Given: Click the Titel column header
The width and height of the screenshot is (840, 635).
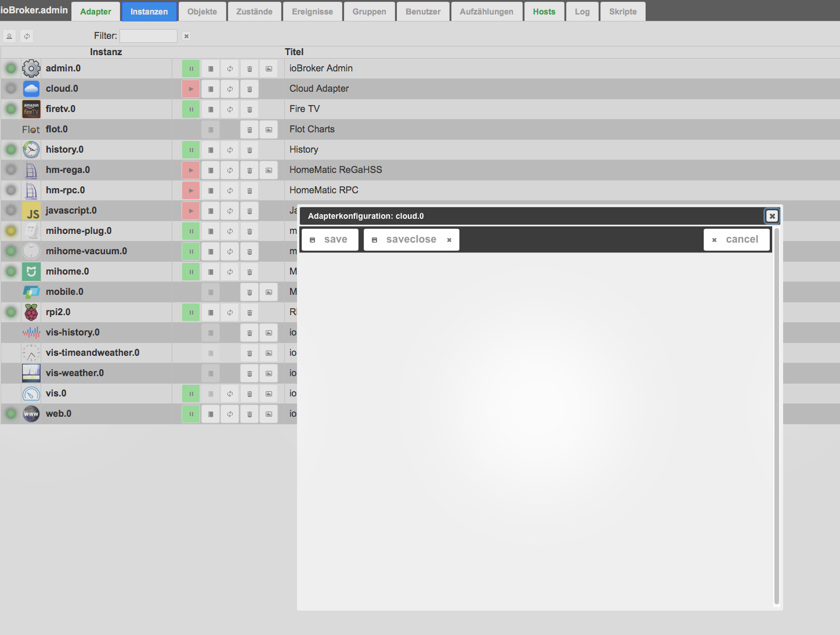Looking at the screenshot, I should [x=294, y=52].
